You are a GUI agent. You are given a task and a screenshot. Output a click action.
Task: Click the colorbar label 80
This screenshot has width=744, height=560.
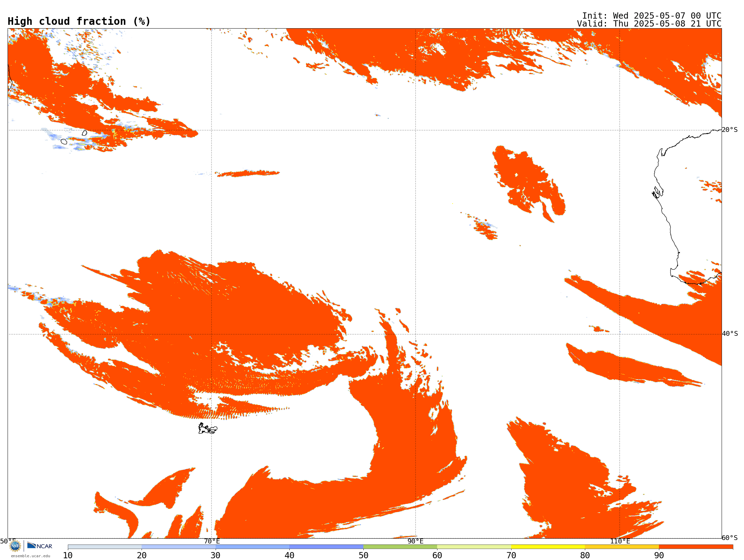[x=585, y=556]
